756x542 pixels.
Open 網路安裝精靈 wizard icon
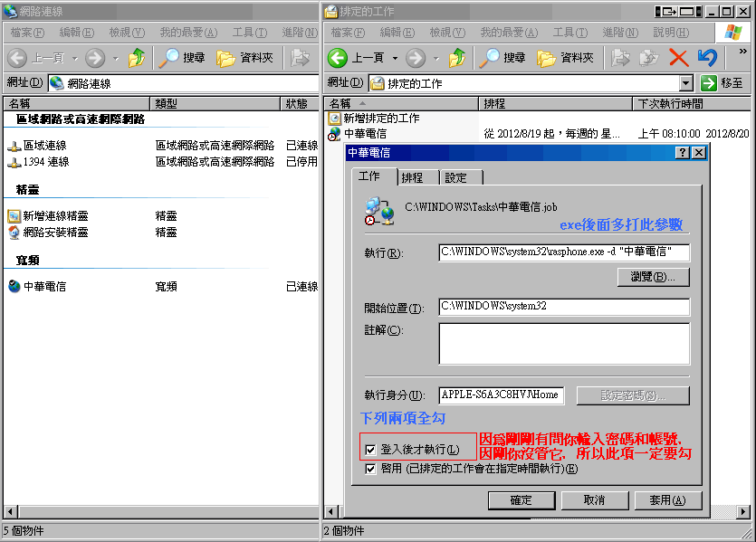click(x=14, y=233)
